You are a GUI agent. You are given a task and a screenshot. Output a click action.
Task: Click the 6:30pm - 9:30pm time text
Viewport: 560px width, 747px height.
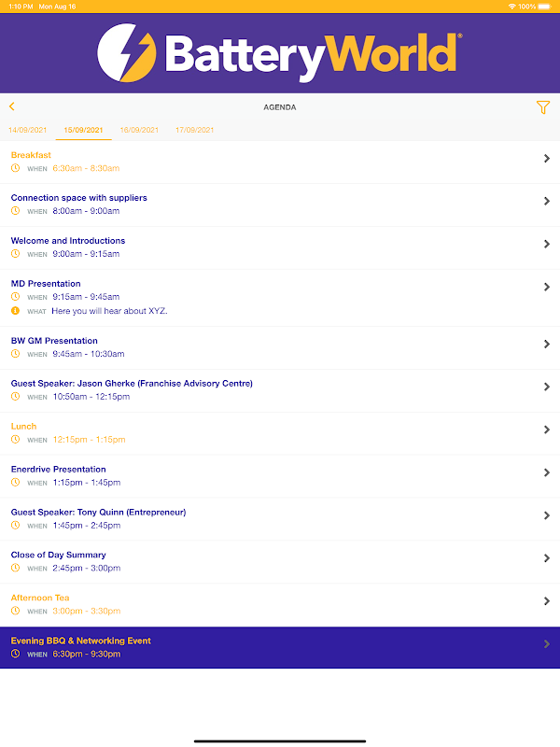tap(87, 655)
